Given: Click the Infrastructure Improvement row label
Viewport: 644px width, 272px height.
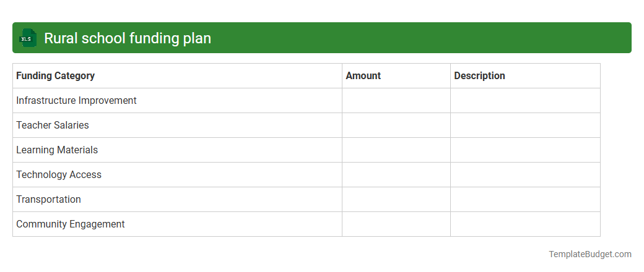Looking at the screenshot, I should (76, 101).
